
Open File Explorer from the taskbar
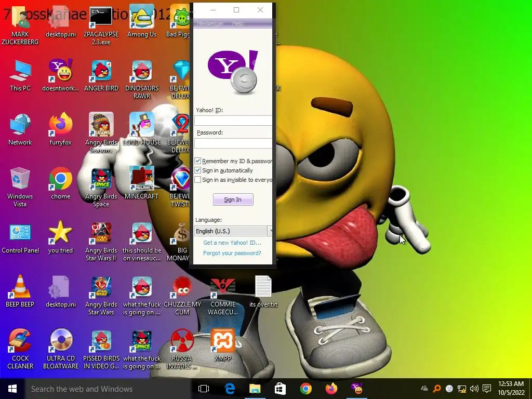255,389
